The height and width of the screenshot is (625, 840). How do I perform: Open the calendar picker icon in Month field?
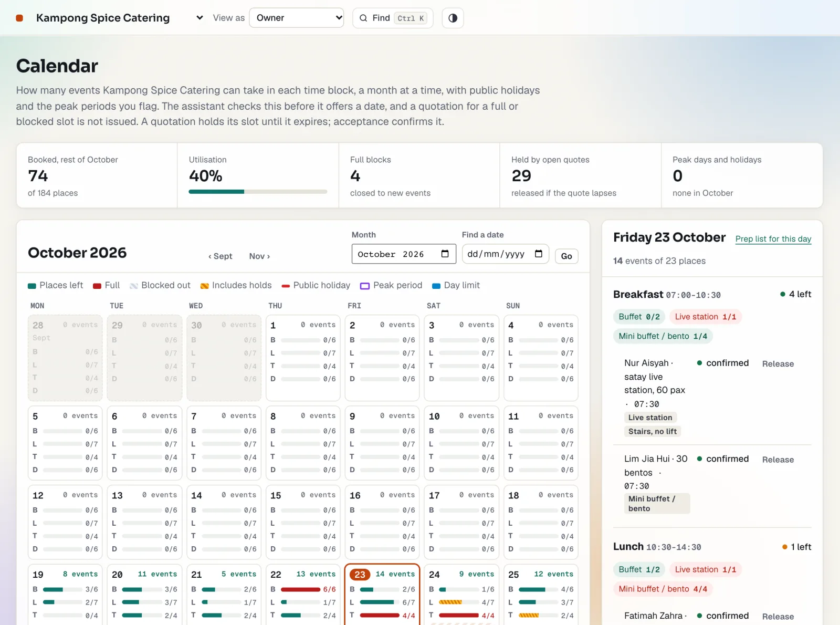pos(445,254)
